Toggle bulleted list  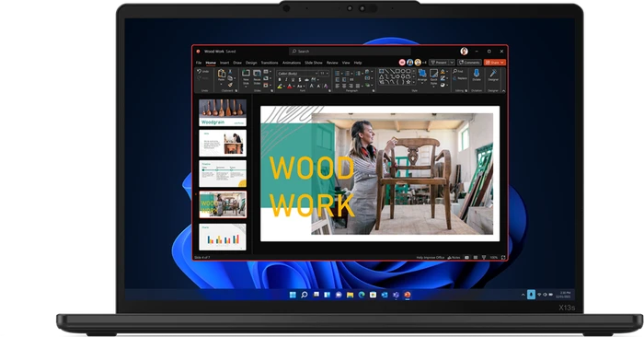pyautogui.click(x=338, y=73)
